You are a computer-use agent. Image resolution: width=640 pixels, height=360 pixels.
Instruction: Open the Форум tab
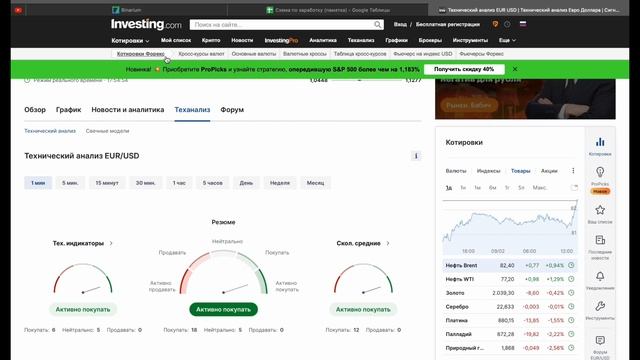click(232, 110)
